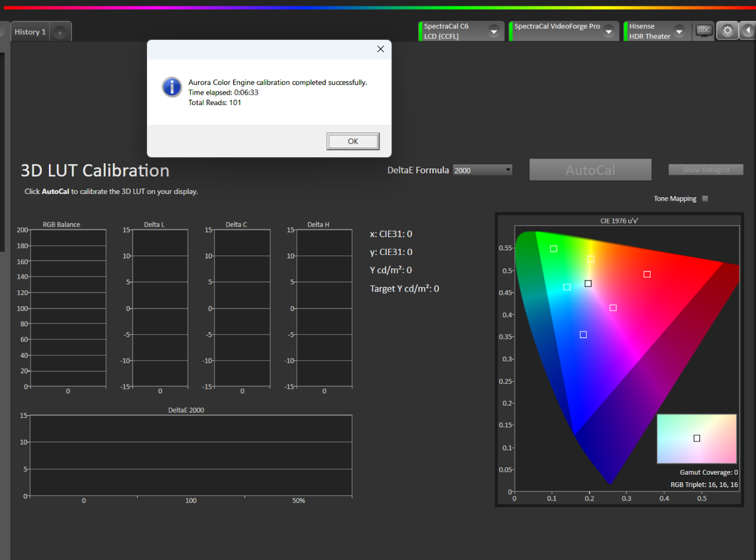The image size is (756, 560).
Task: Click the 'SpectraCal C6 LCD (CCFL)' meter label
Action: click(446, 31)
